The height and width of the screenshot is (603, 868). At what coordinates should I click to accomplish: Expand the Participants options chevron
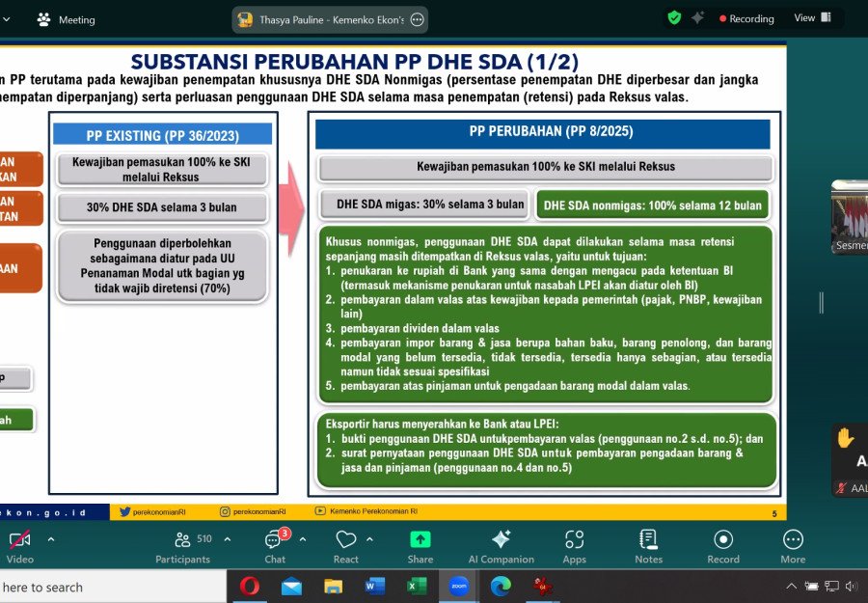coord(228,538)
